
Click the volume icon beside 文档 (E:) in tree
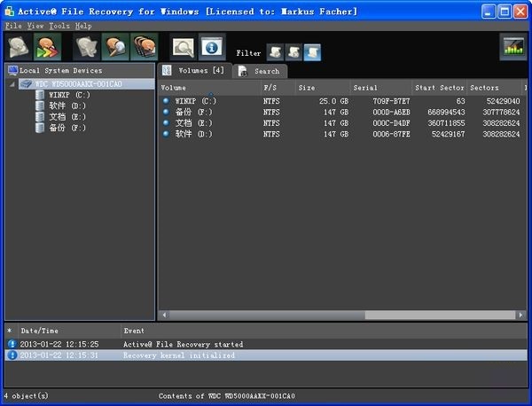(x=40, y=117)
